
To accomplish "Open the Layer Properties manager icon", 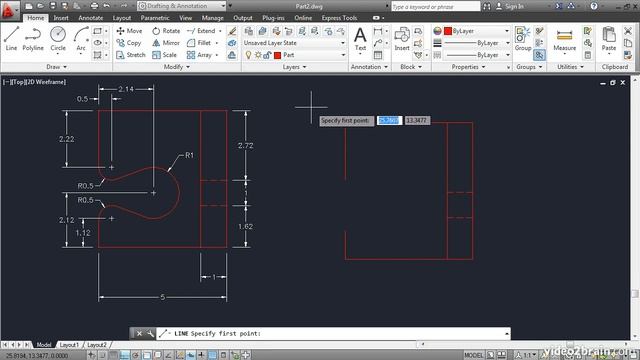I will coord(249,31).
